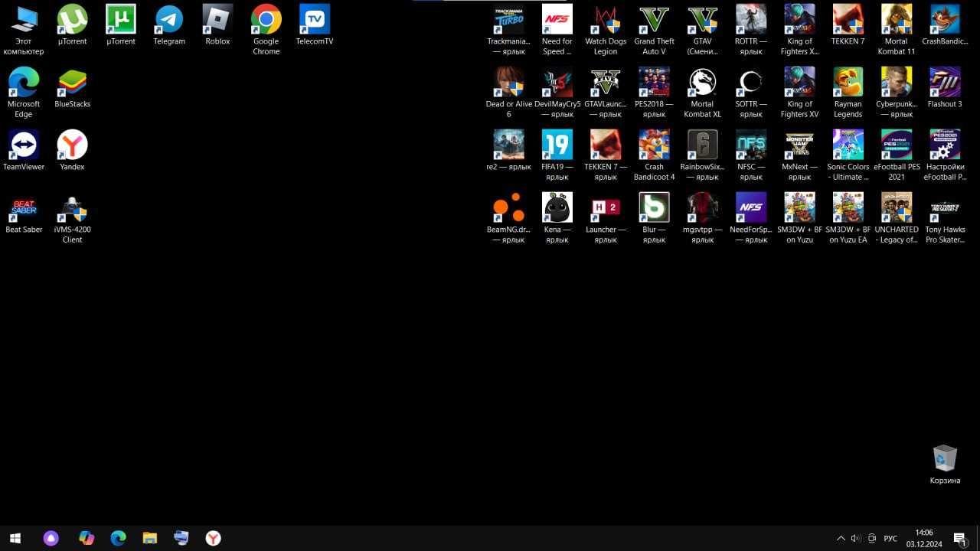The width and height of the screenshot is (980, 551).
Task: Expand the hidden system tray icons
Action: [841, 538]
